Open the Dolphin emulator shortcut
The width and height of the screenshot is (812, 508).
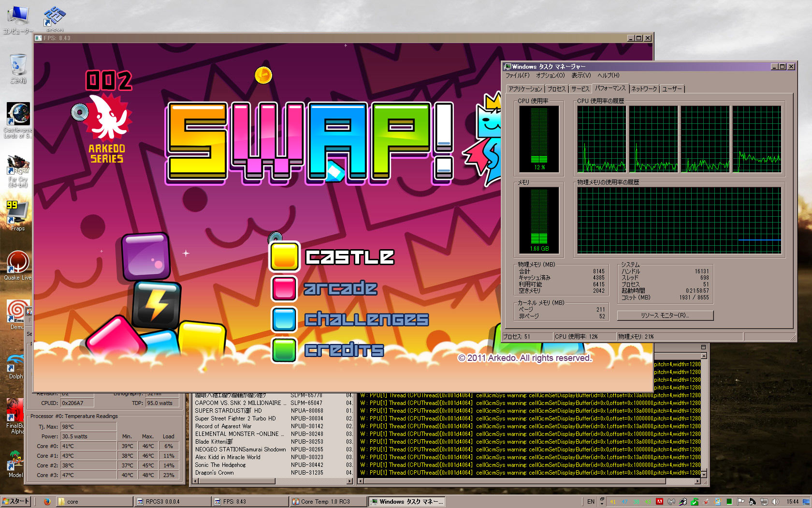[x=15, y=366]
